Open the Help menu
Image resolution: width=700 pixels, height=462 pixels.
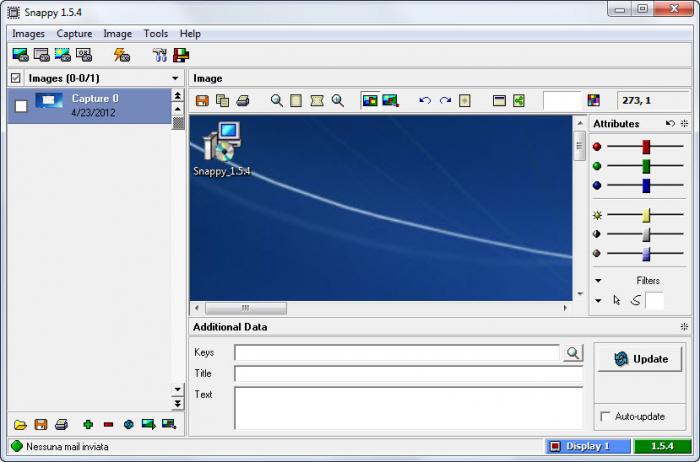[x=190, y=34]
